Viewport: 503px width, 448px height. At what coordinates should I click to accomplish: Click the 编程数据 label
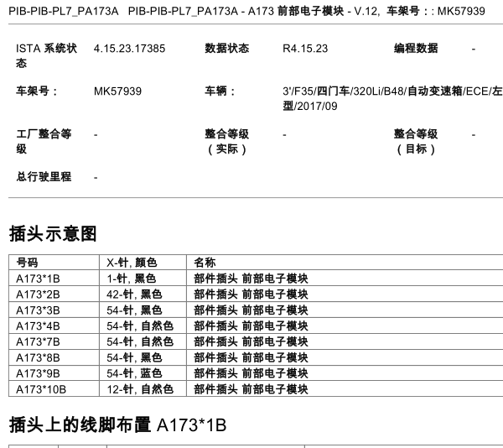click(x=416, y=49)
